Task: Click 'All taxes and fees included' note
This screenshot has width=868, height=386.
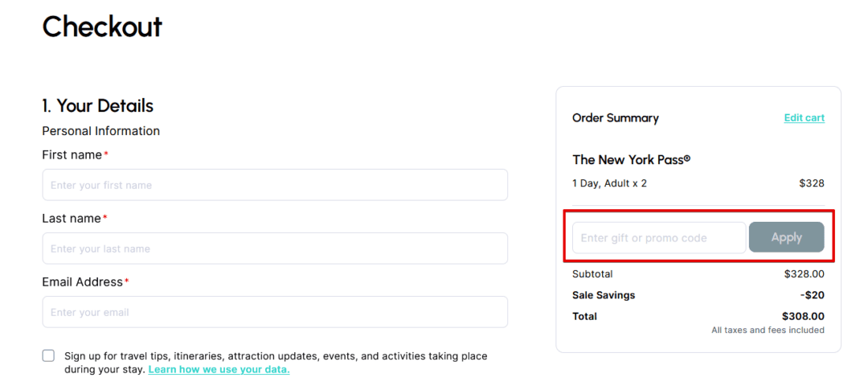Action: [x=768, y=331]
